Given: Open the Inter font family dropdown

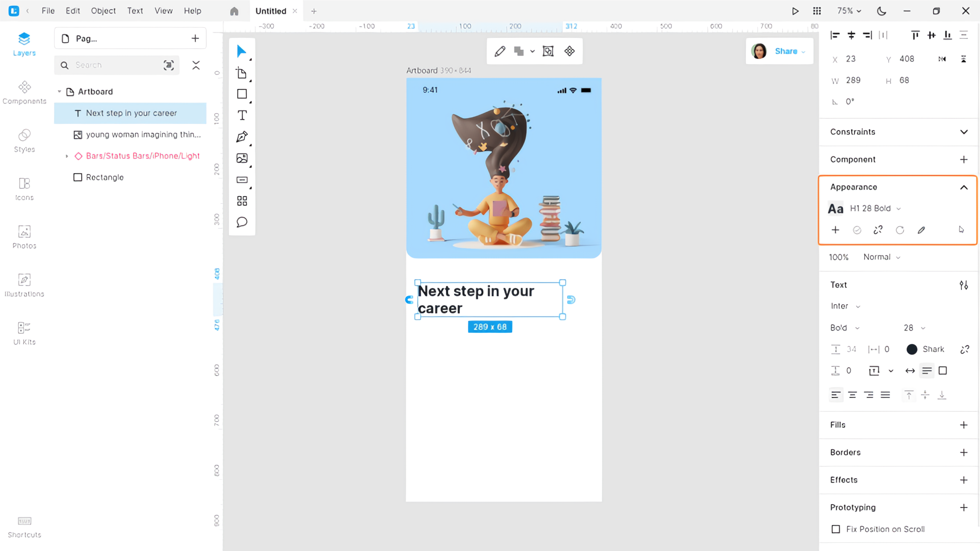Looking at the screenshot, I should point(845,306).
